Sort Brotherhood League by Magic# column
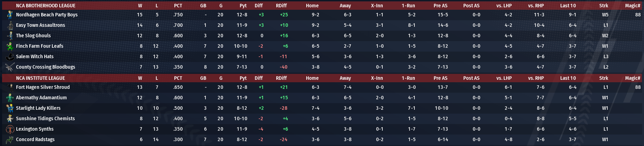The width and height of the screenshot is (644, 146). pos(632,6)
